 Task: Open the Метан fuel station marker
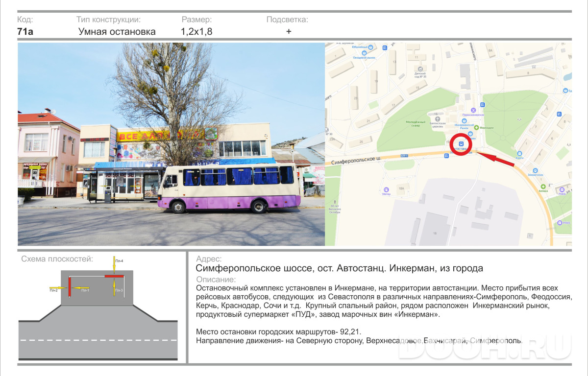(386, 189)
